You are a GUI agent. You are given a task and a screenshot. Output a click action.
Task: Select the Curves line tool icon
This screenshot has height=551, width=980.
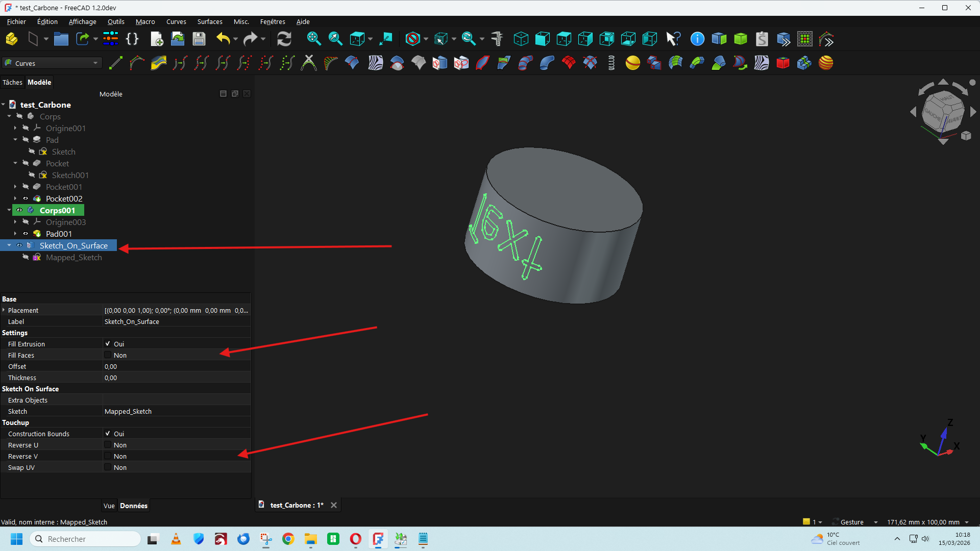click(x=116, y=63)
